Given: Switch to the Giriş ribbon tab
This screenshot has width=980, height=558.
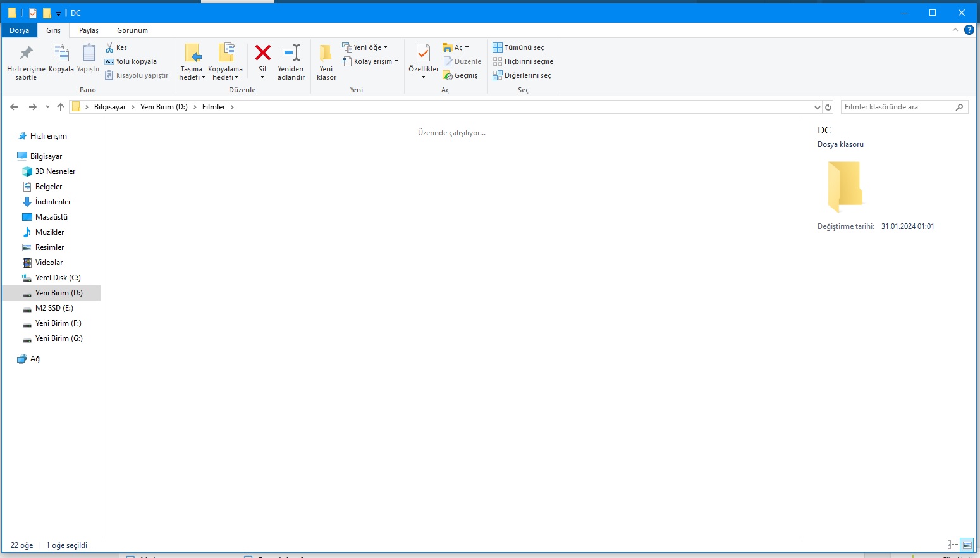Looking at the screenshot, I should click(x=54, y=30).
